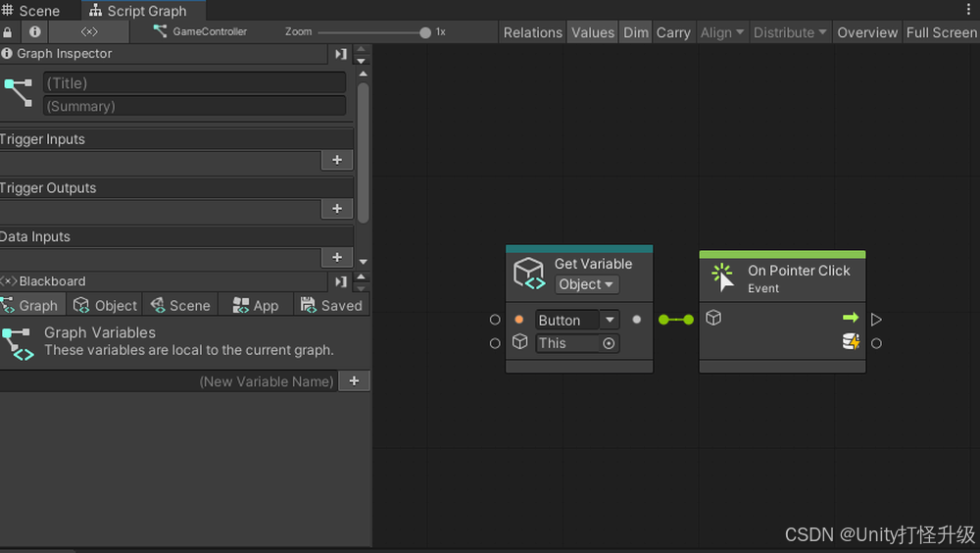Click the On Pointer Click target cube port
The width and height of the screenshot is (980, 553).
point(713,318)
